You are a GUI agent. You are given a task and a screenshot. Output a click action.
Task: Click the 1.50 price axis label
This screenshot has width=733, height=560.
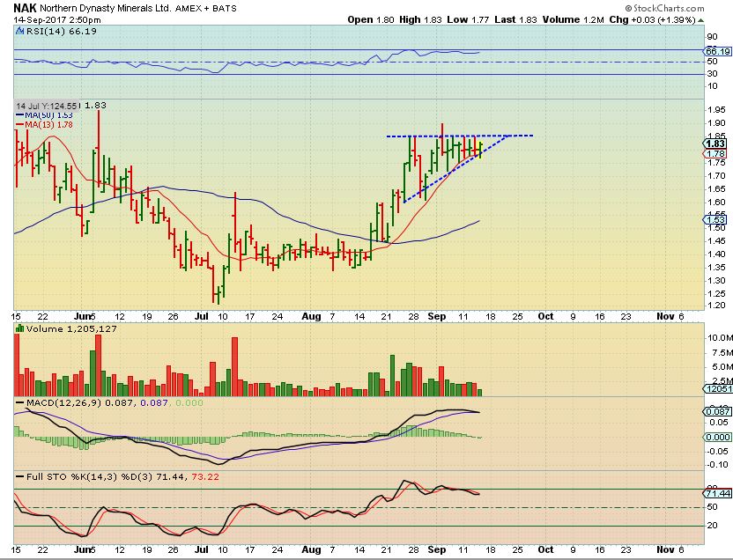coord(716,228)
